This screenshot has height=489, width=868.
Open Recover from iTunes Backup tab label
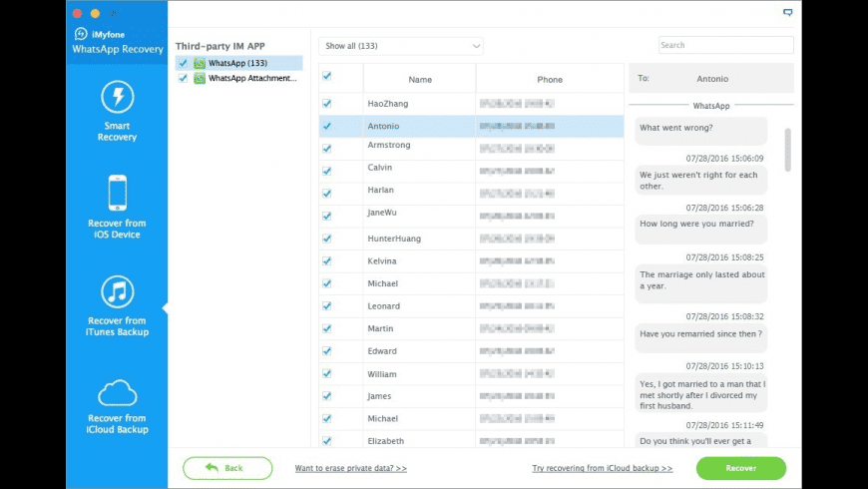click(117, 326)
